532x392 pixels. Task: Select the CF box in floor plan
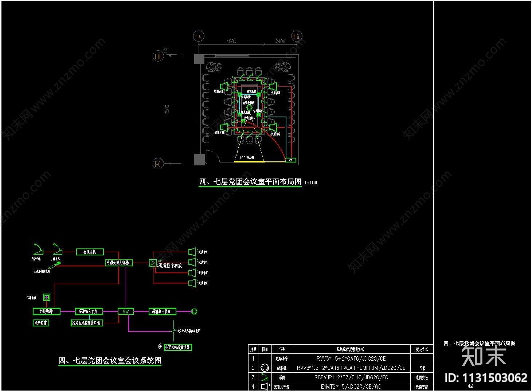[x=291, y=160]
